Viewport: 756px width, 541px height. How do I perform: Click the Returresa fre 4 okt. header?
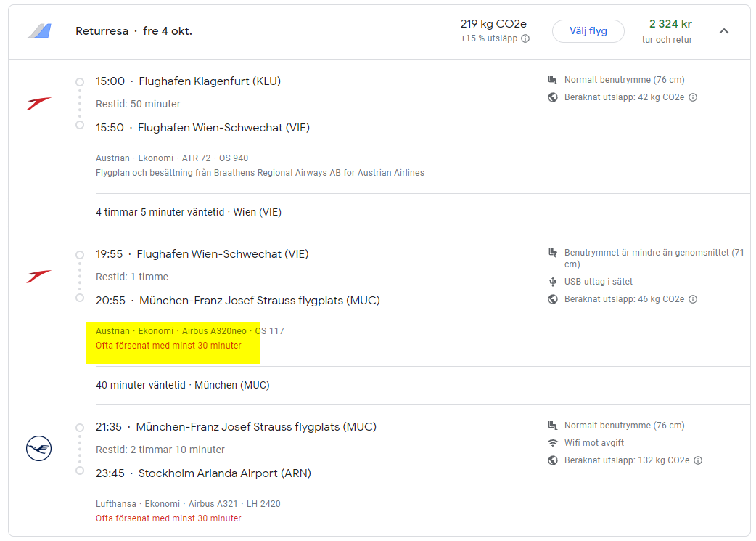coord(133,31)
